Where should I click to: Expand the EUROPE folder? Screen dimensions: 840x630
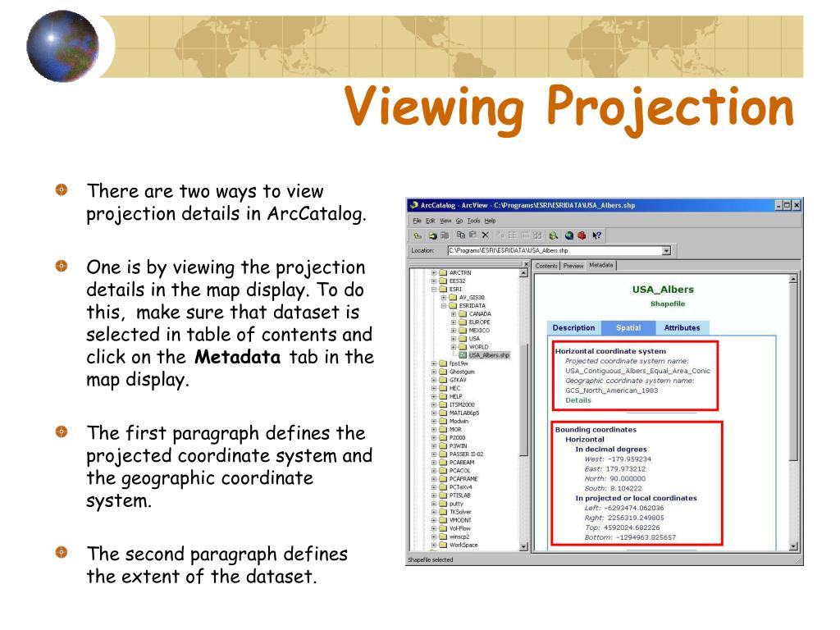(x=454, y=322)
